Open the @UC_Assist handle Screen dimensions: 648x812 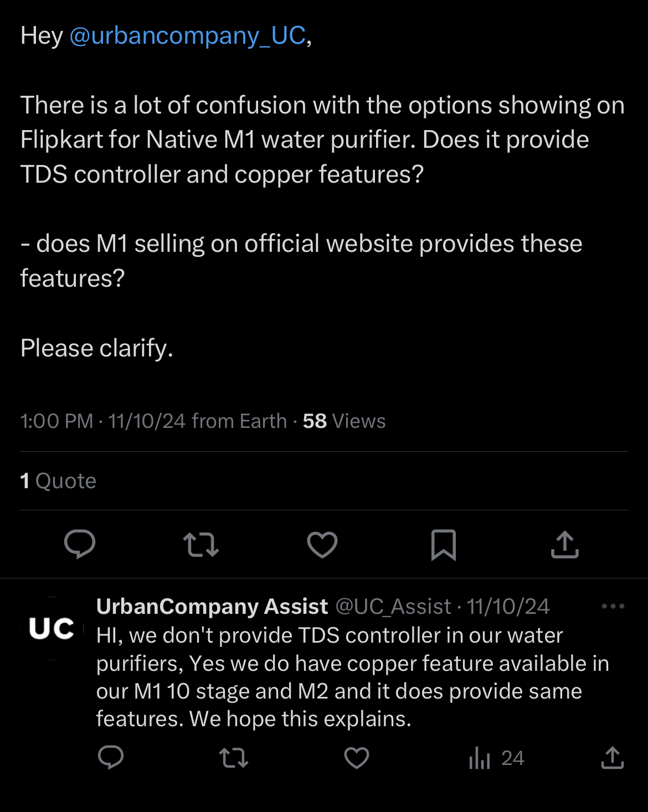coord(393,607)
